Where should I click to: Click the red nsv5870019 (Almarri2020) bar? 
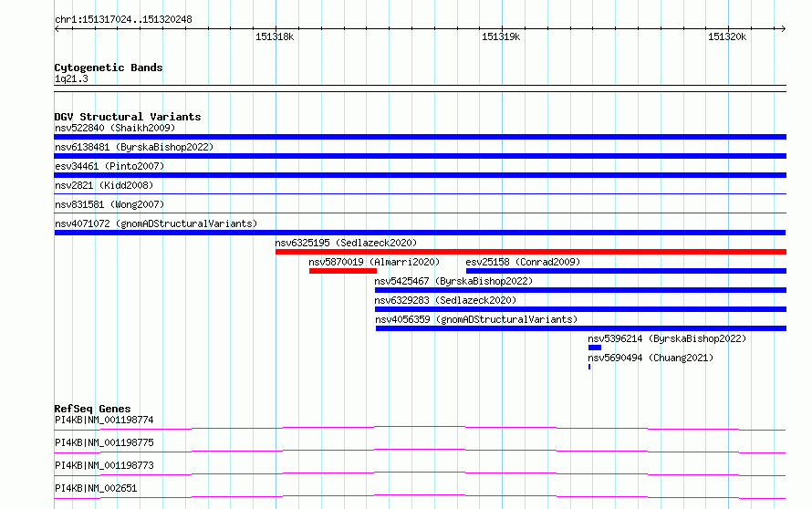343,271
